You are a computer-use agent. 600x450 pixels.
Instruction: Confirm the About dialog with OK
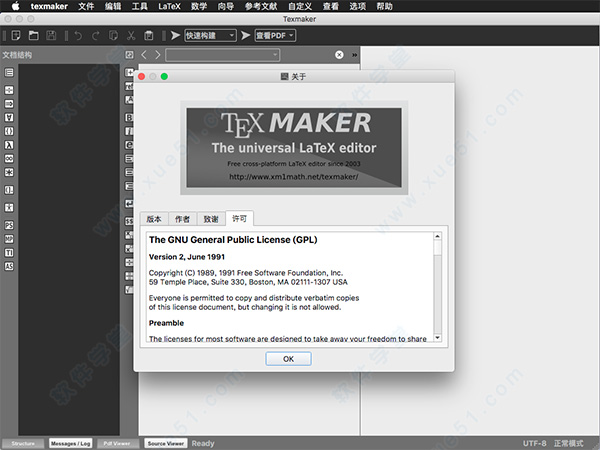[x=289, y=359]
